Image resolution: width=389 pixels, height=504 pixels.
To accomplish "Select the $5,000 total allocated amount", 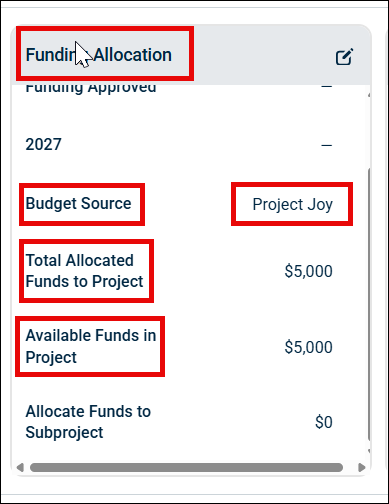I will pyautogui.click(x=308, y=271).
